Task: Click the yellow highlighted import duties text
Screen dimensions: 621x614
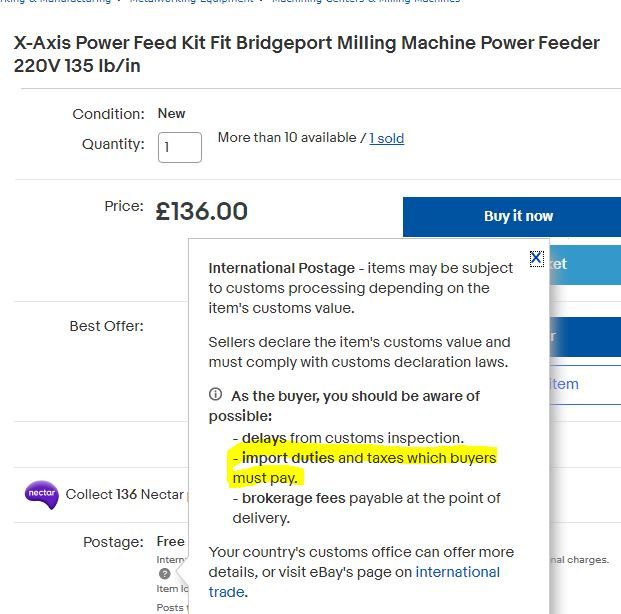Action: [x=364, y=468]
